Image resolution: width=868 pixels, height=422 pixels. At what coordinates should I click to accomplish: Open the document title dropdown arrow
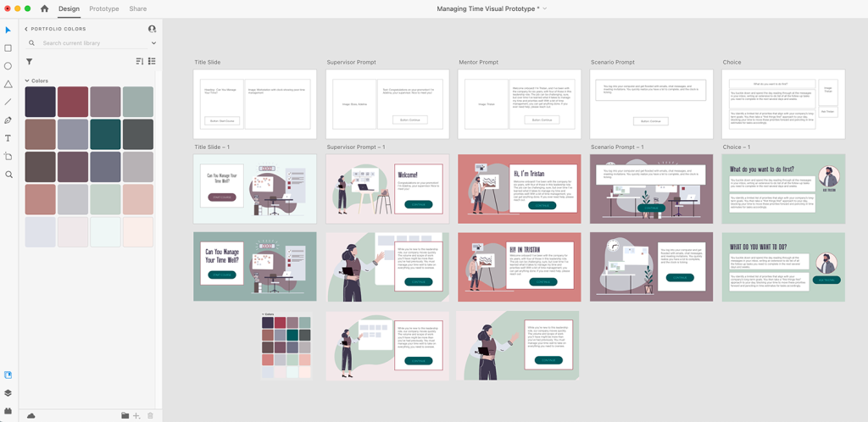(544, 8)
